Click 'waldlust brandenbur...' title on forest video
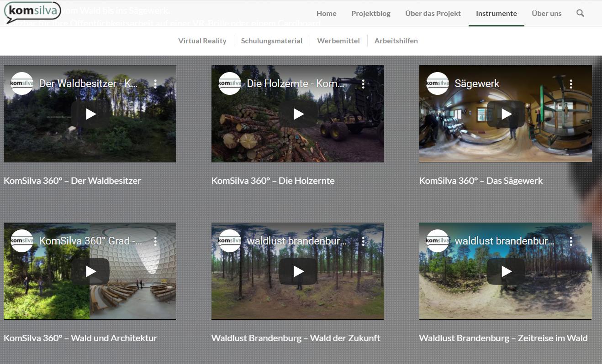The width and height of the screenshot is (602, 364). click(297, 241)
